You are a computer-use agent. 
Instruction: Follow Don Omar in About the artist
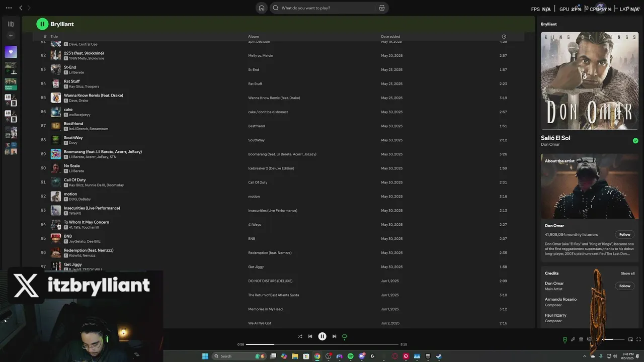pyautogui.click(x=624, y=234)
